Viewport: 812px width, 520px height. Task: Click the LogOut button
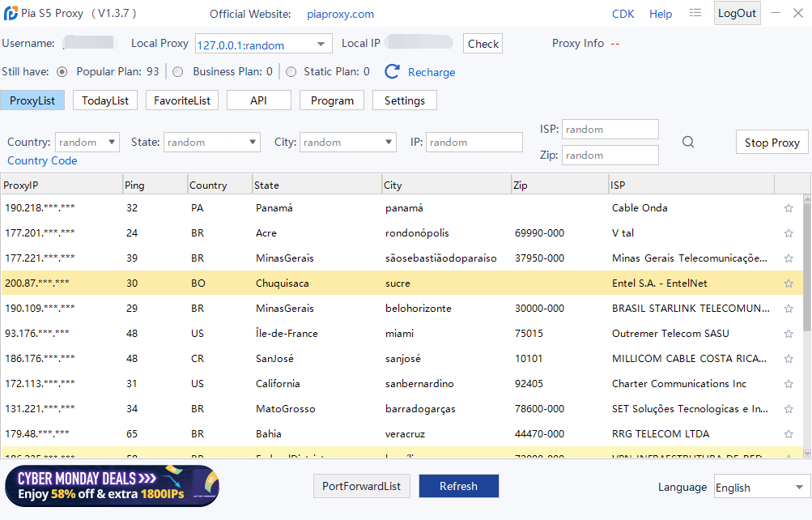point(737,13)
